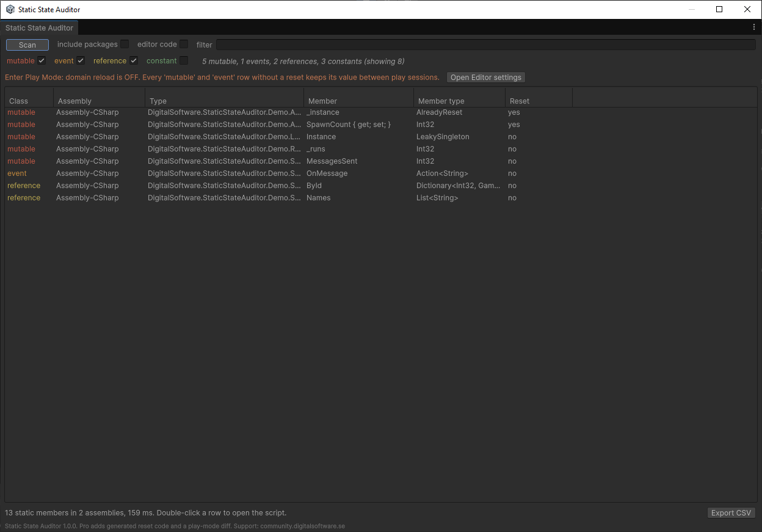Select the SpawnCount { get; set; } row
The image size is (762, 532).
381,125
